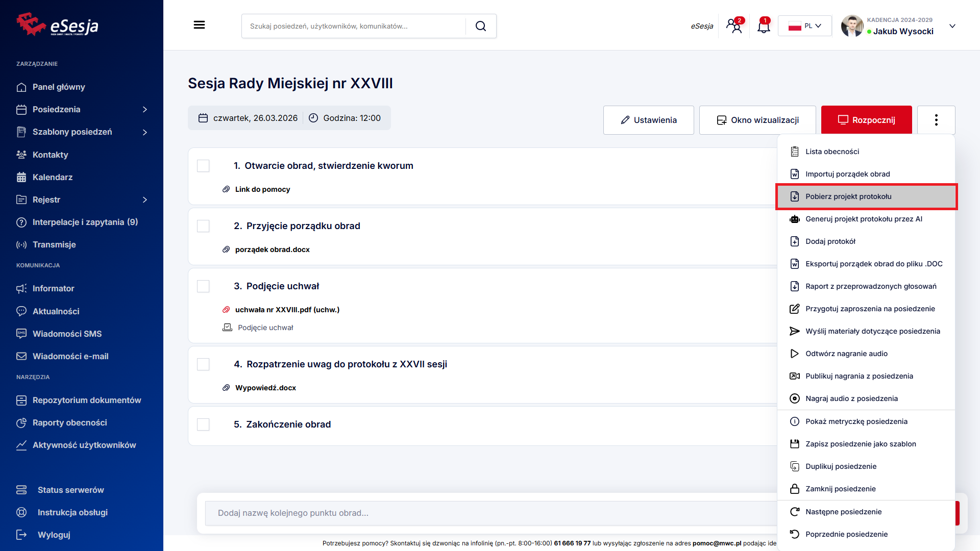
Task: Open the notifications bell icon
Action: [764, 26]
